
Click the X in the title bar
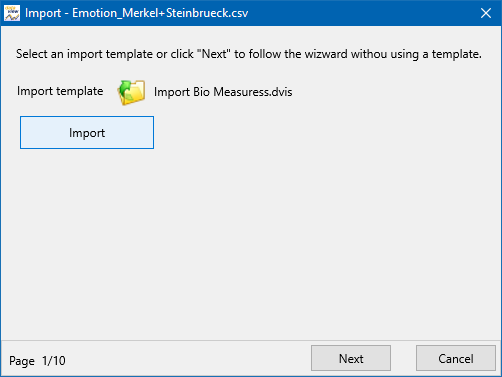pos(486,13)
